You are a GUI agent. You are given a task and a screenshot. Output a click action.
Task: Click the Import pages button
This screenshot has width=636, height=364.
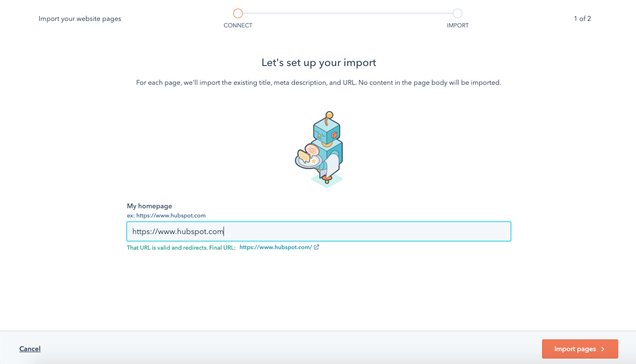click(x=580, y=349)
